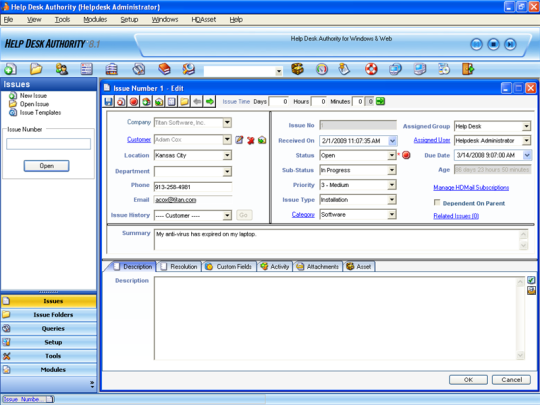The width and height of the screenshot is (540, 405).
Task: Expand the Department dropdown
Action: pyautogui.click(x=227, y=171)
